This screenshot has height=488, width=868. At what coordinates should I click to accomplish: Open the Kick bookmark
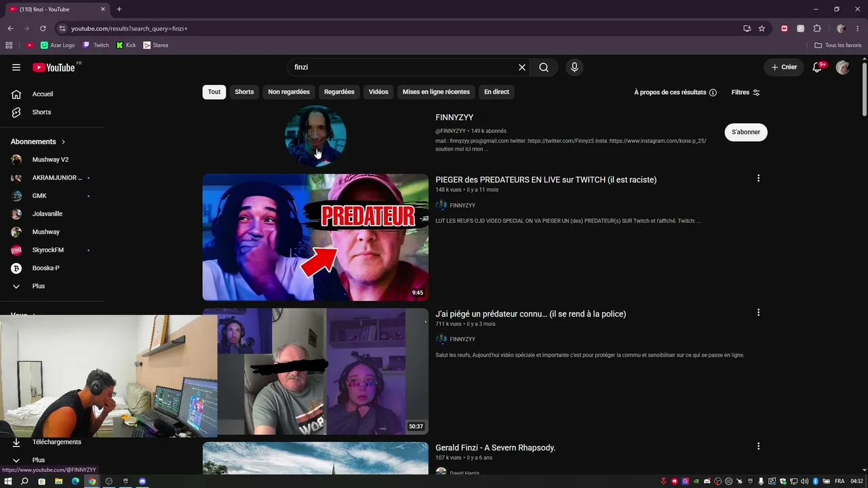click(x=126, y=45)
